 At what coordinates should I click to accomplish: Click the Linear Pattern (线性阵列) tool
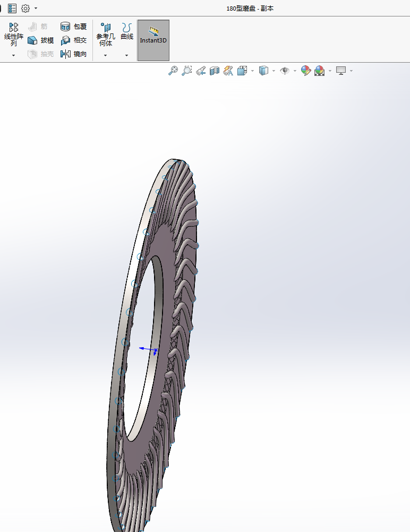14,35
